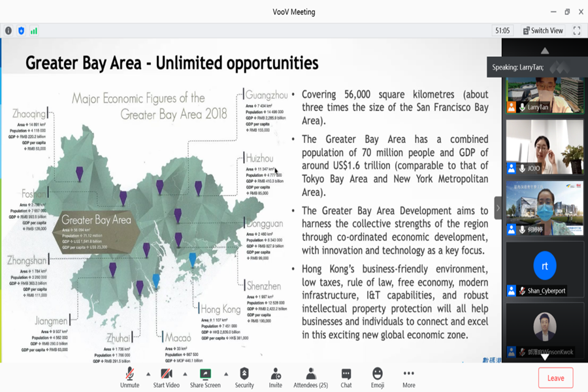Check network signal strength bars

point(34,31)
